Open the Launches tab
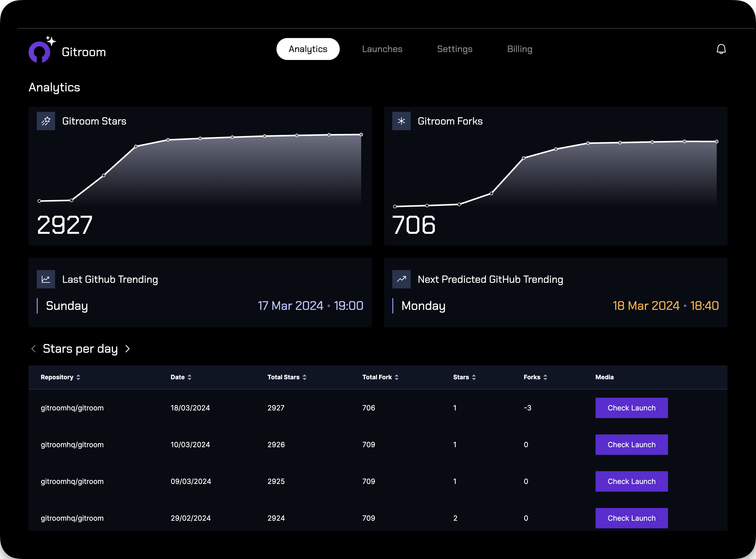Screen dimensions: 756x559 coord(382,49)
